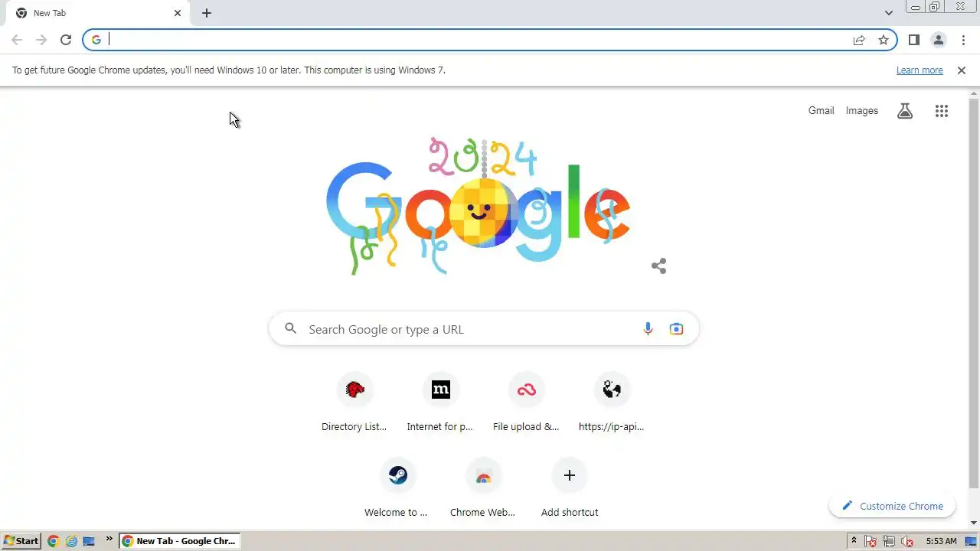Close the New Tab tab
Viewport: 980px width, 551px height.
pyautogui.click(x=178, y=13)
